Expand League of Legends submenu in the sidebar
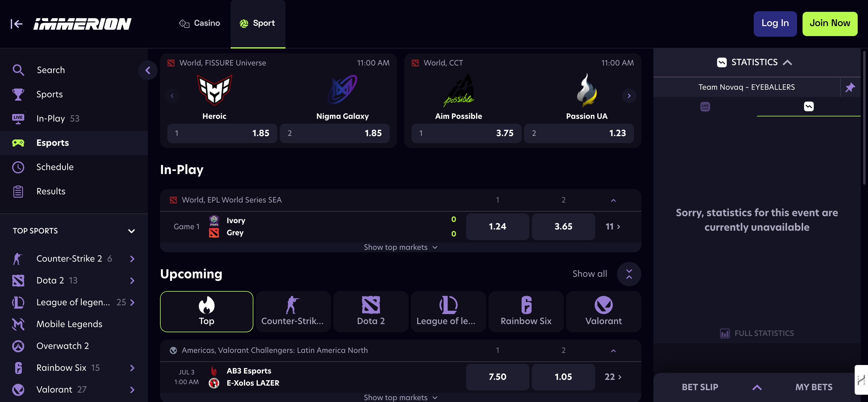Image resolution: width=868 pixels, height=402 pixels. click(x=132, y=302)
